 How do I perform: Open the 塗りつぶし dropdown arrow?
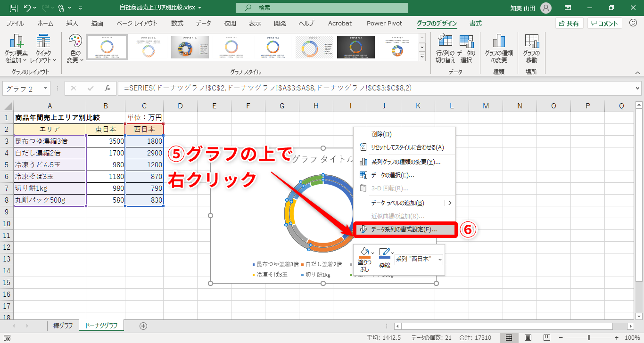pyautogui.click(x=373, y=253)
